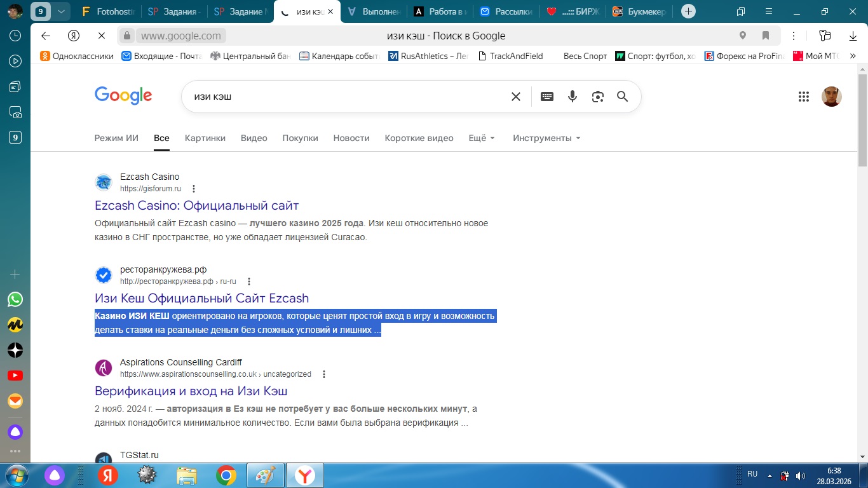Open the black four-point star sidebar icon

point(15,350)
